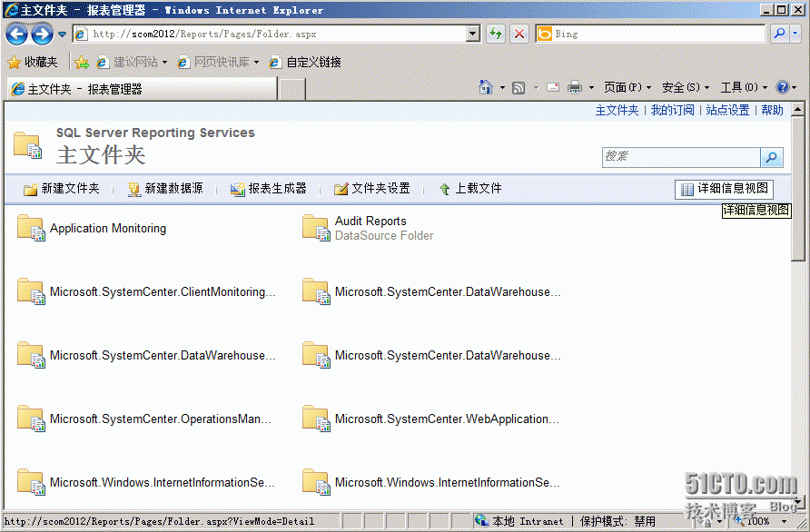Open recent pages dropdown beside Forward arrow
The height and width of the screenshot is (532, 810).
coord(62,34)
